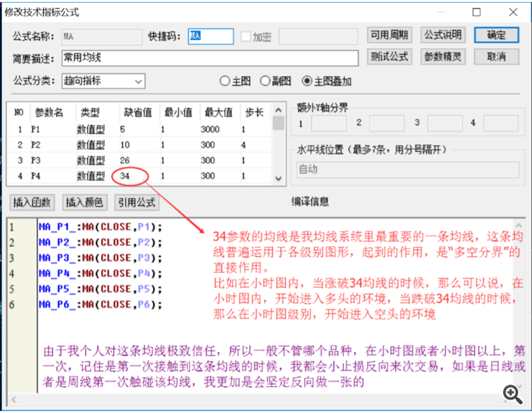Viewport: 532px width, 413px height.
Task: Click the 缺省值 column header
Action: (x=138, y=112)
